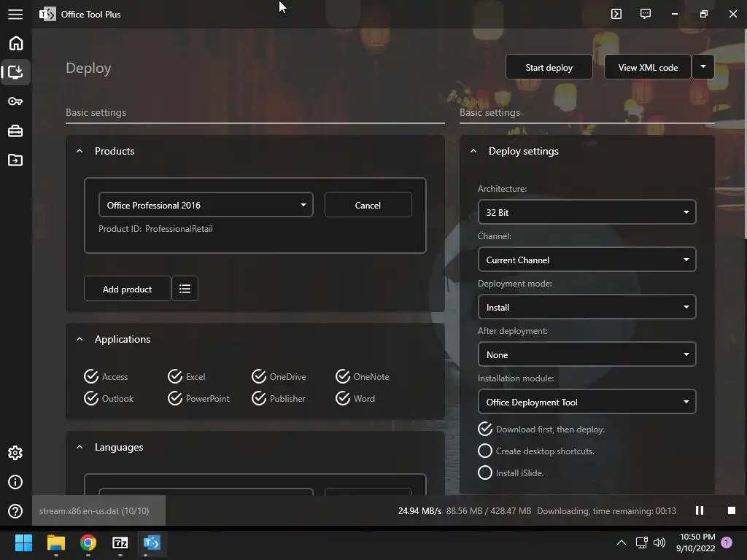Viewport: 747px width, 560px height.
Task: Click the download progress bar stream.x86.en-us.dat
Action: tap(99, 510)
